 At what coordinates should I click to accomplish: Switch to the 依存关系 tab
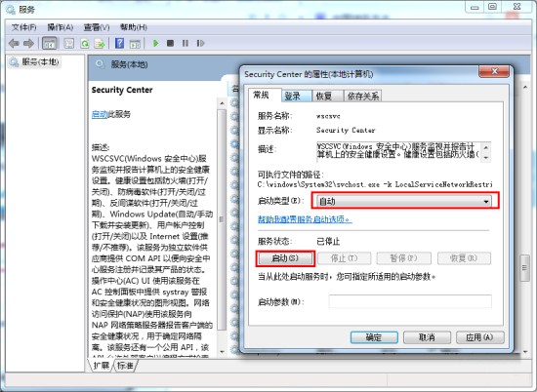point(363,97)
